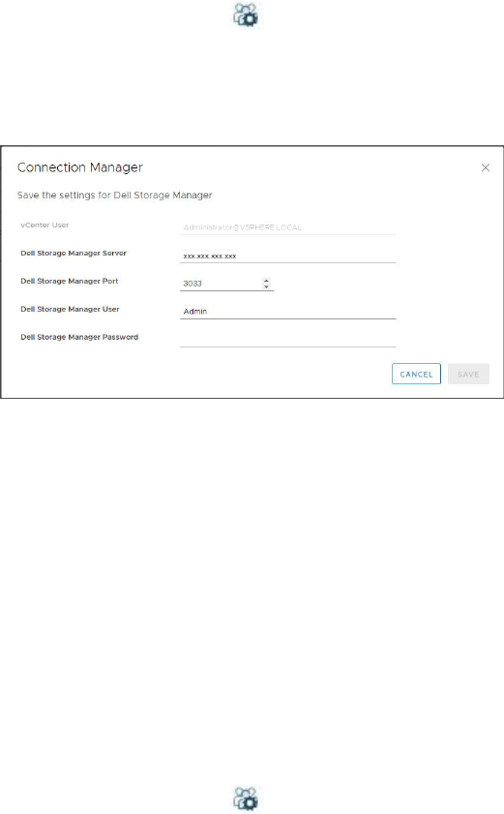Close the Connection Manager dialog with X

(x=486, y=167)
